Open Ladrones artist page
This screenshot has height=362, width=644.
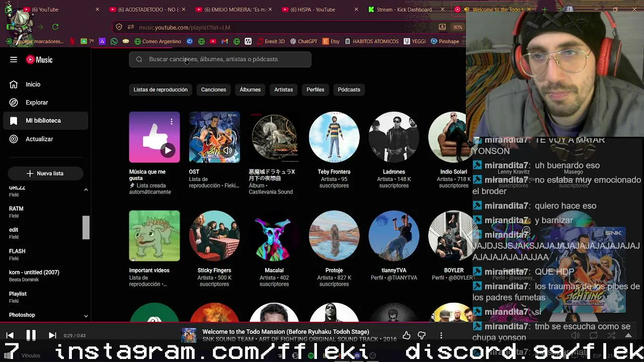(x=394, y=137)
